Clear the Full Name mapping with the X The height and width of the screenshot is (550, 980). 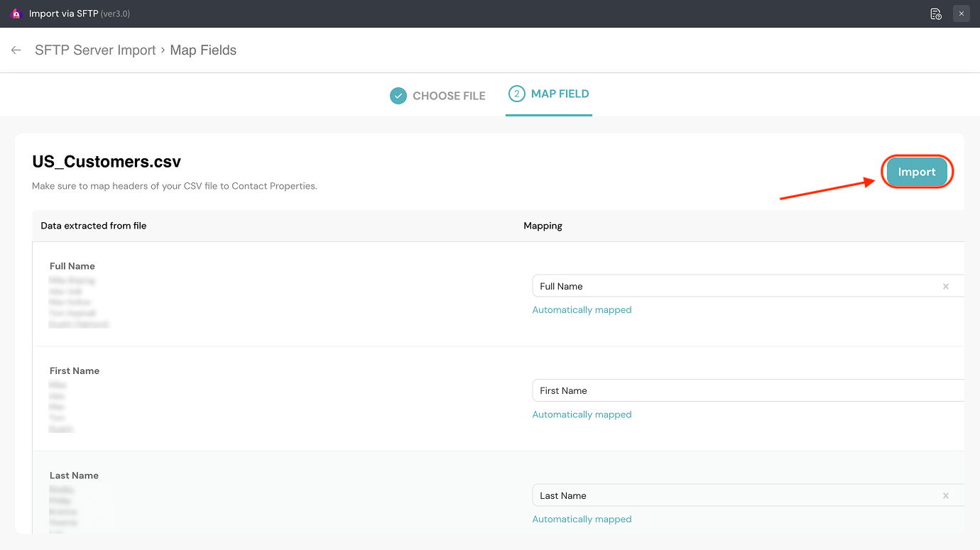pyautogui.click(x=945, y=287)
